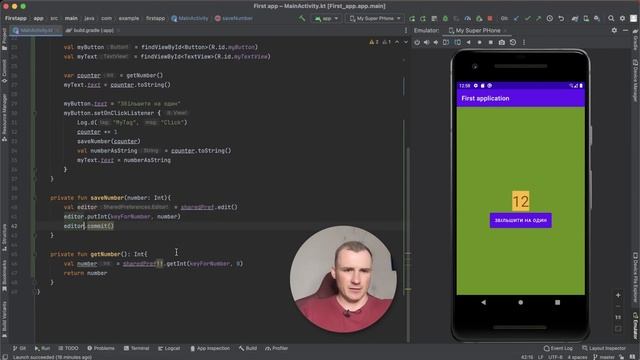The width and height of the screenshot is (640, 360).
Task: Open Problems tool window button
Action: pyautogui.click(x=101, y=348)
